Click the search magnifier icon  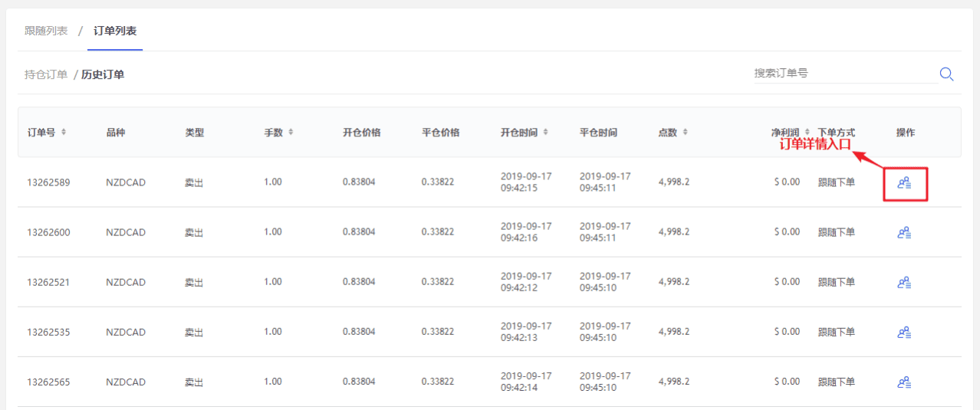[x=946, y=74]
